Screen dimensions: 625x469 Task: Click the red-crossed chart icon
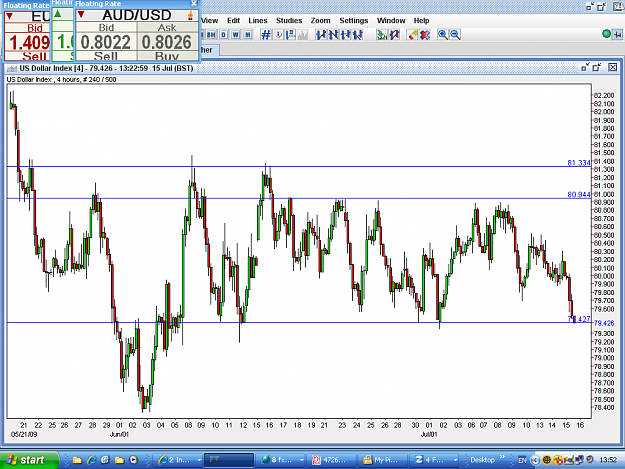395,35
